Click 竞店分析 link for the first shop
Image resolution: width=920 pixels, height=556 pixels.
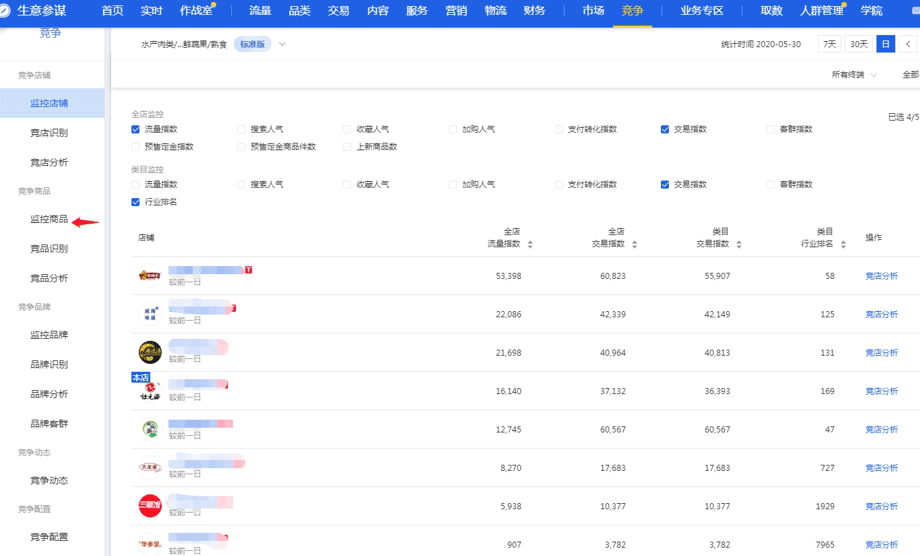(x=881, y=276)
